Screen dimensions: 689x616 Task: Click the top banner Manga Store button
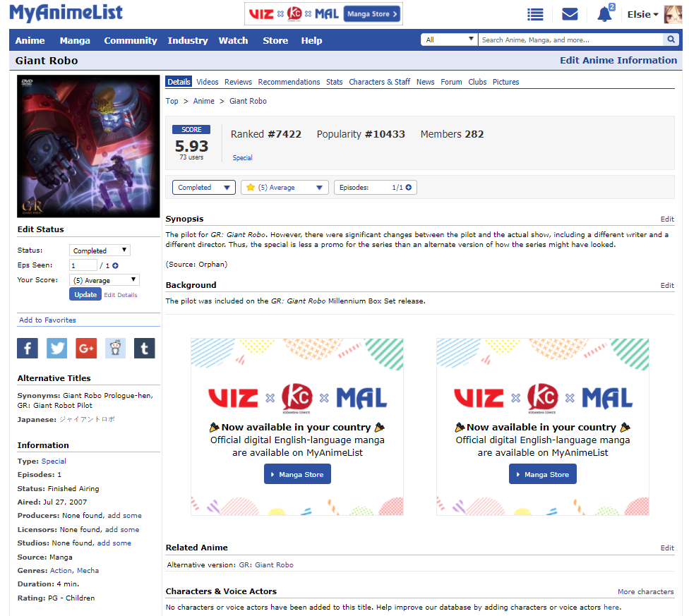click(x=372, y=14)
